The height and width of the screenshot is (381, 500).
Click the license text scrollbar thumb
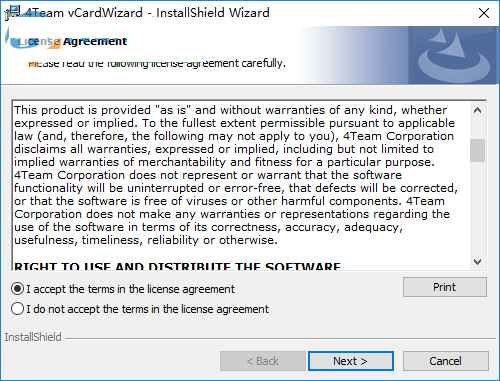tap(477, 150)
